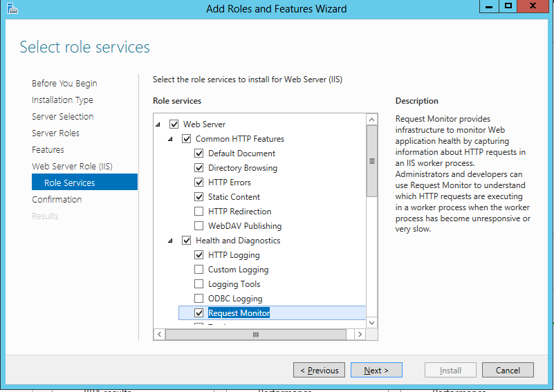Toggle the Common HTTP Features checkbox
This screenshot has height=392, width=554.
click(187, 139)
